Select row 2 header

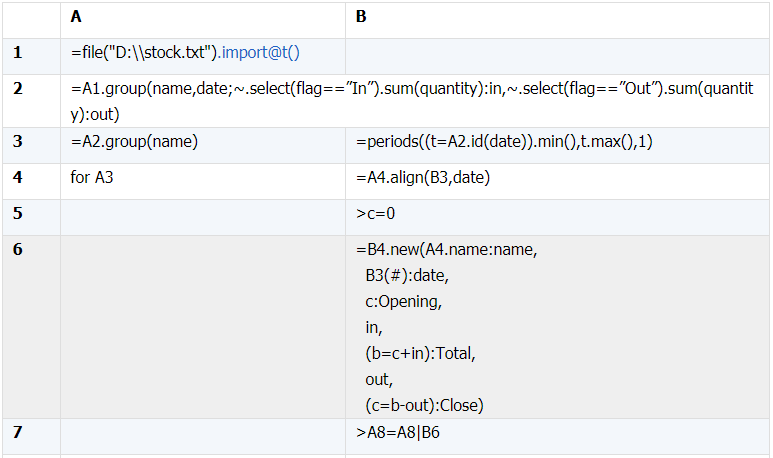31,101
